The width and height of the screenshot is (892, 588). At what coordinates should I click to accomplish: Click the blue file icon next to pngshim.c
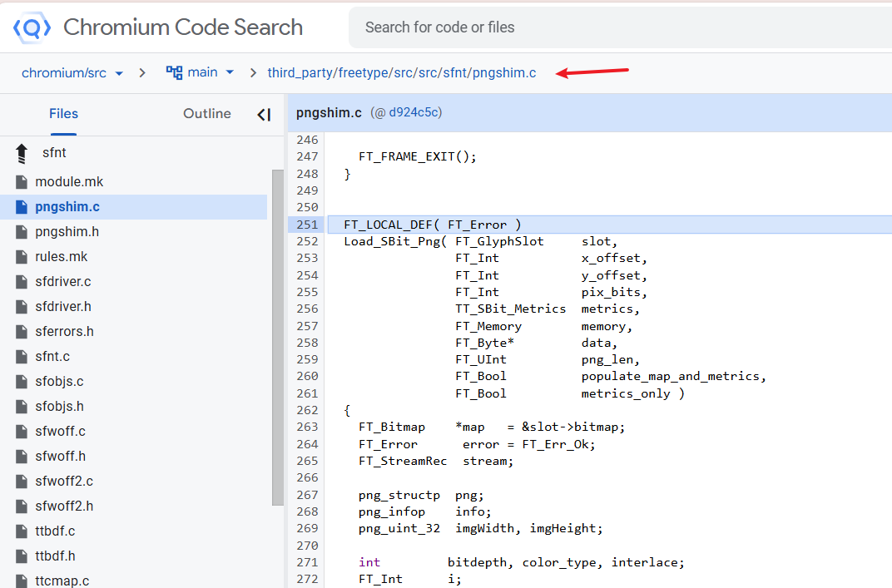tap(22, 207)
